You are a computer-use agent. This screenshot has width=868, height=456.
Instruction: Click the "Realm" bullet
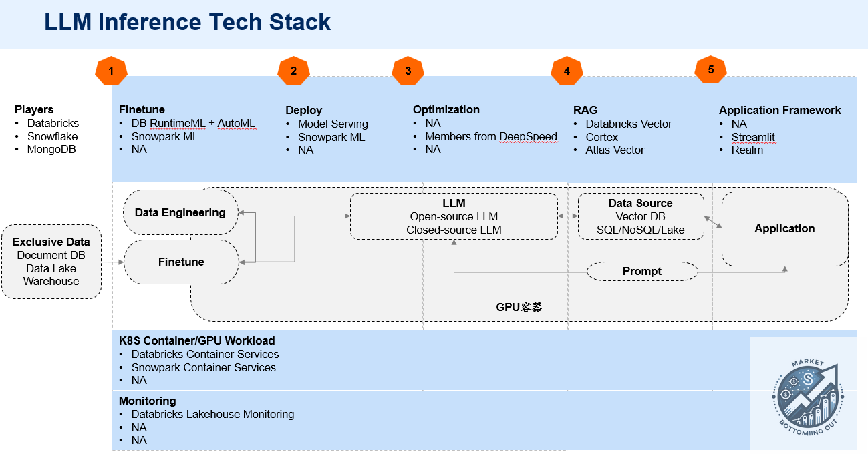pyautogui.click(x=747, y=150)
